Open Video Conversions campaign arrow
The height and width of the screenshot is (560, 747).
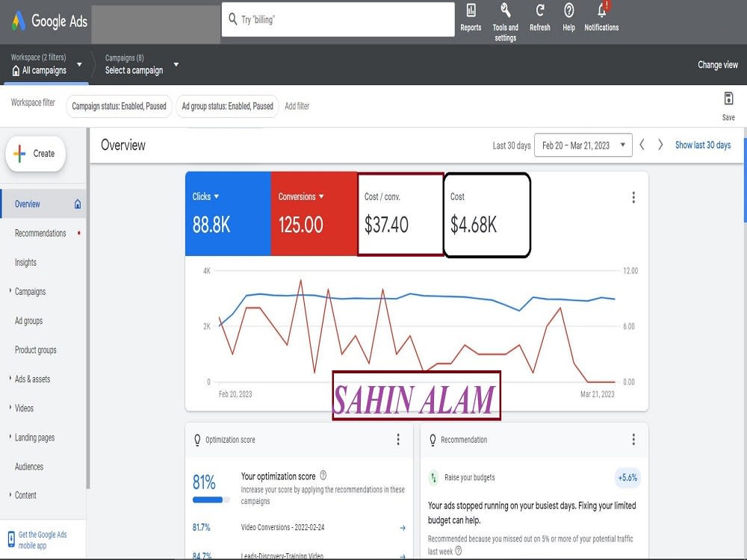pyautogui.click(x=403, y=528)
